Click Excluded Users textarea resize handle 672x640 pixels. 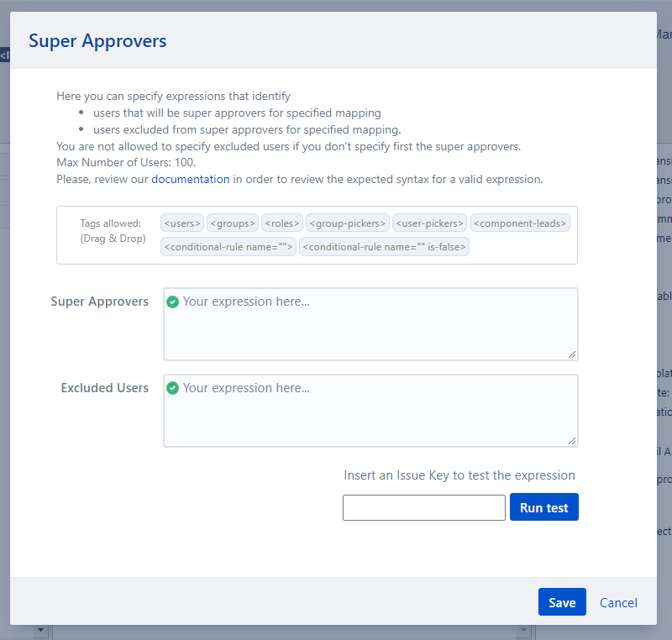[572, 441]
